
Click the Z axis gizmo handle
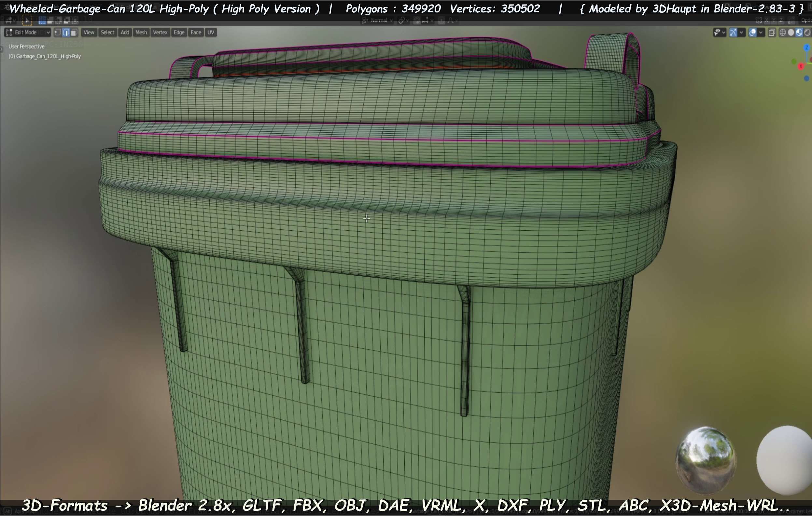(806, 48)
